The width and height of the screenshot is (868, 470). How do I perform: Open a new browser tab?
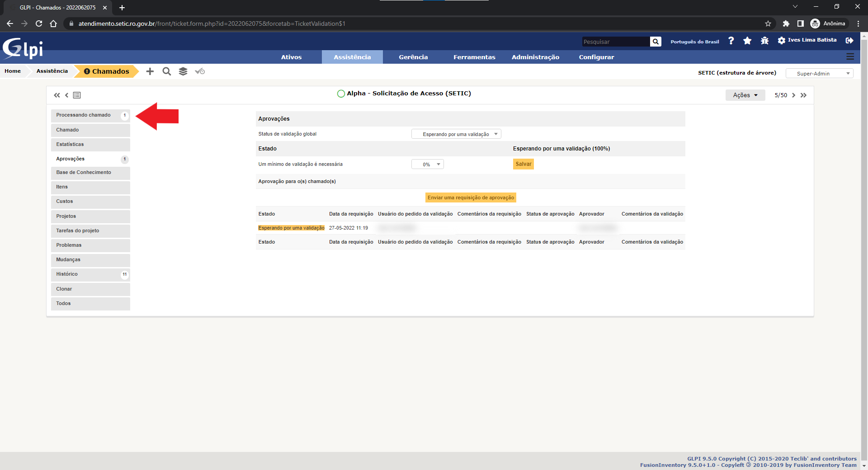click(122, 8)
